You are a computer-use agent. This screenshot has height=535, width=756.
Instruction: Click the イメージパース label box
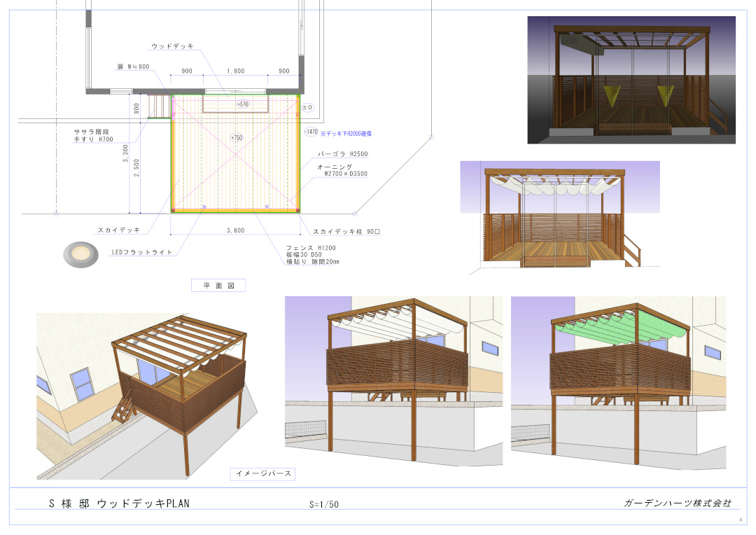tap(262, 474)
